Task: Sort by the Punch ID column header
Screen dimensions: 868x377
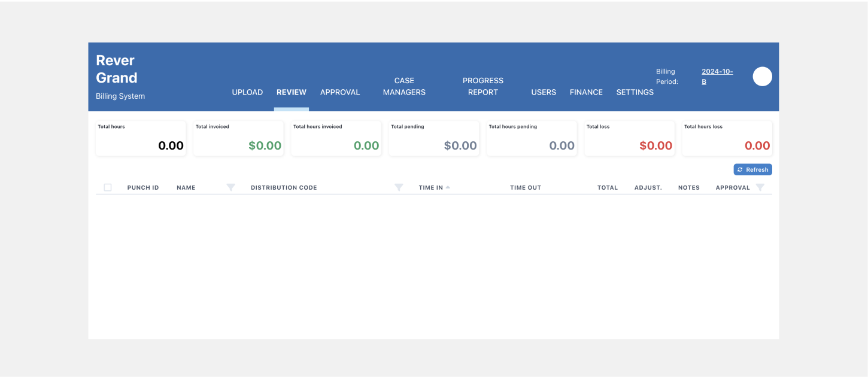Action: point(143,188)
